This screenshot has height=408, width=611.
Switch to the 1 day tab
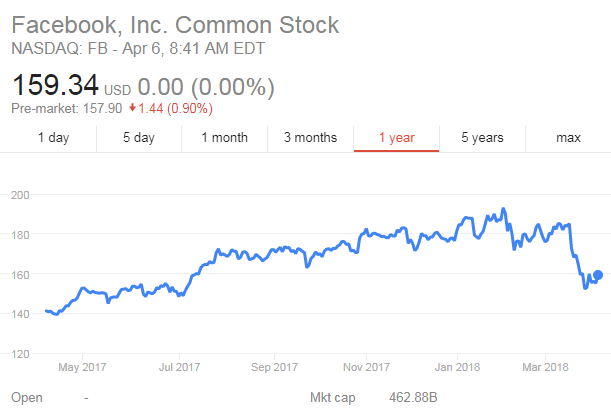pyautogui.click(x=53, y=138)
